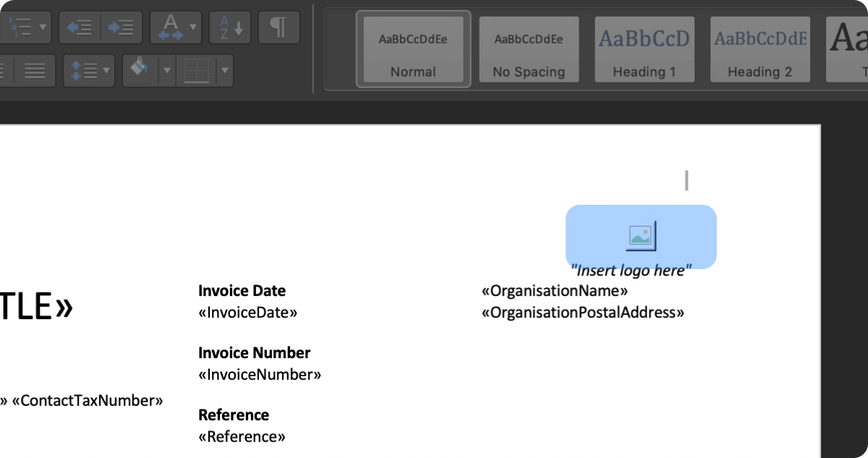The image size is (868, 458).
Task: Apply the No Spacing style
Action: click(x=529, y=50)
